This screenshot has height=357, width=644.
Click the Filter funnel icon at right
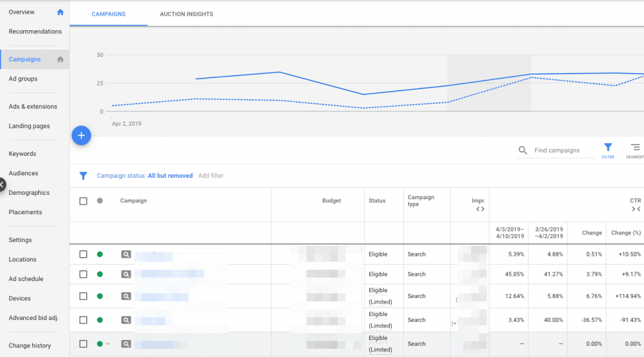(x=608, y=148)
